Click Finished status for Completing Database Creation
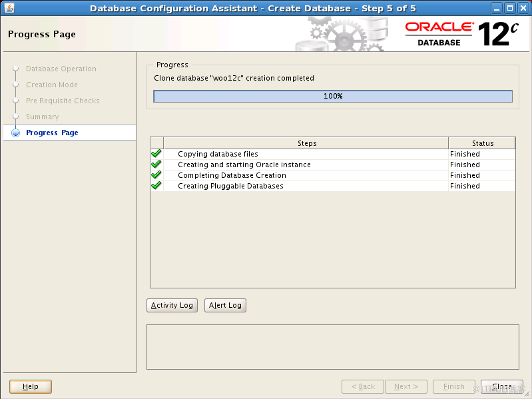 [465, 175]
